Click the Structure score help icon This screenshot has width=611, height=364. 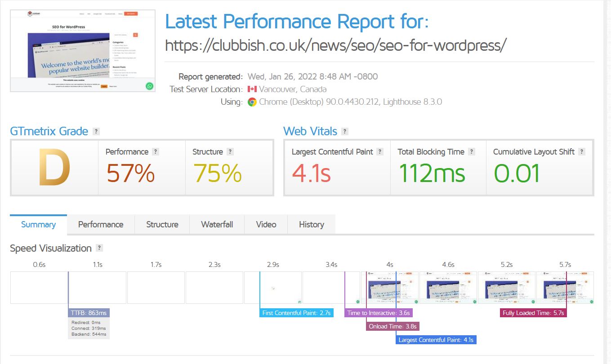[x=230, y=152]
